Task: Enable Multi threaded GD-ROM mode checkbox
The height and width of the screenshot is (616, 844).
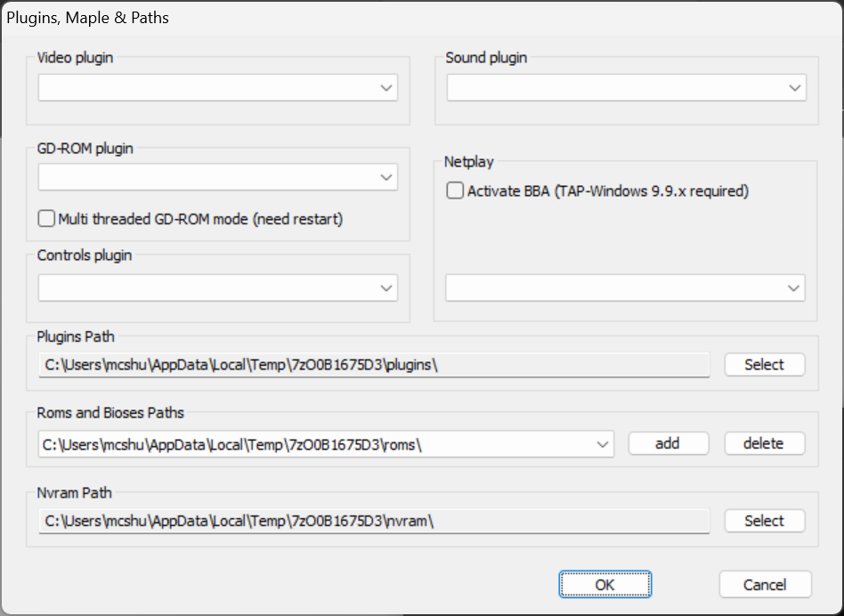Action: point(46,219)
